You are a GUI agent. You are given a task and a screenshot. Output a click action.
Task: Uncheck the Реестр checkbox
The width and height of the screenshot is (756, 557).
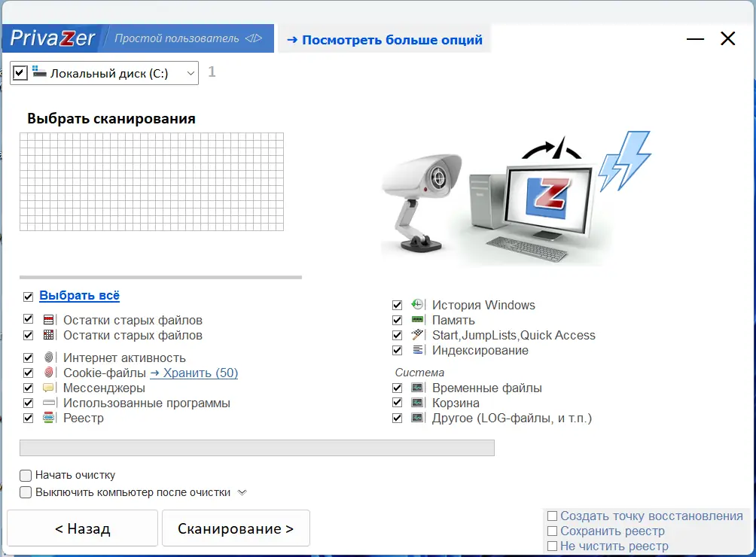(x=28, y=418)
